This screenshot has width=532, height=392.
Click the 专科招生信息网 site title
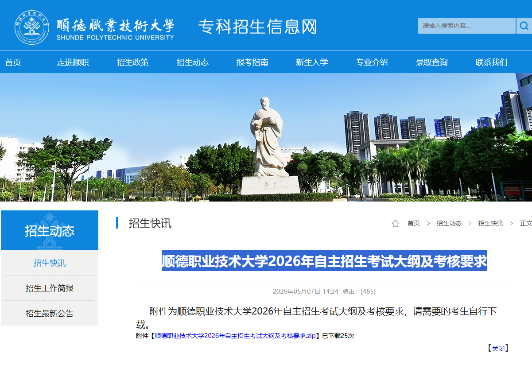click(x=258, y=27)
